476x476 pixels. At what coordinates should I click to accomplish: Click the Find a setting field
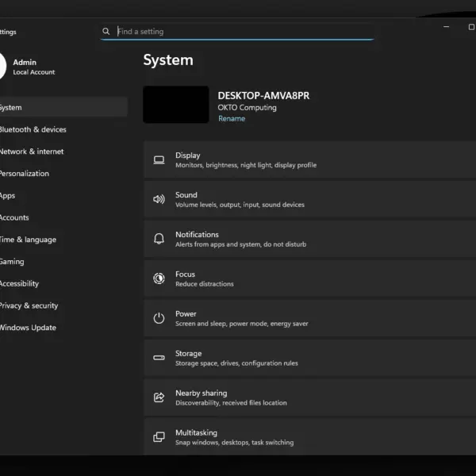pyautogui.click(x=237, y=32)
